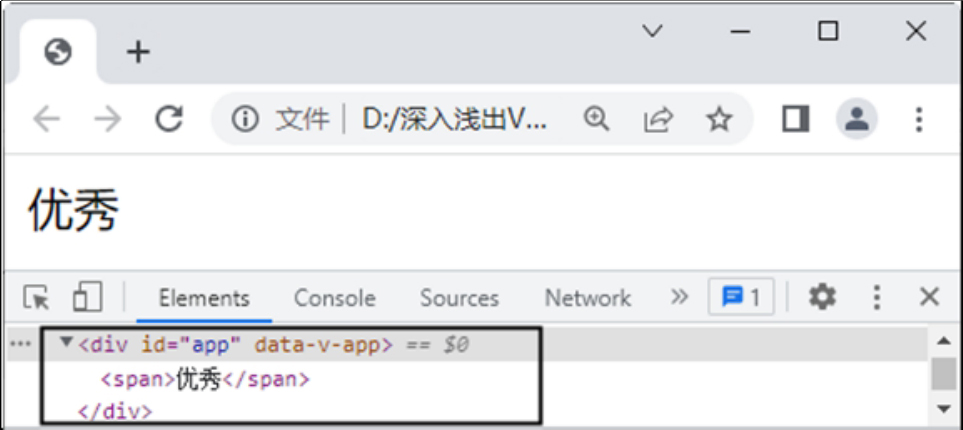The width and height of the screenshot is (963, 430).
Task: Switch to the Elements tab
Action: pyautogui.click(x=204, y=299)
